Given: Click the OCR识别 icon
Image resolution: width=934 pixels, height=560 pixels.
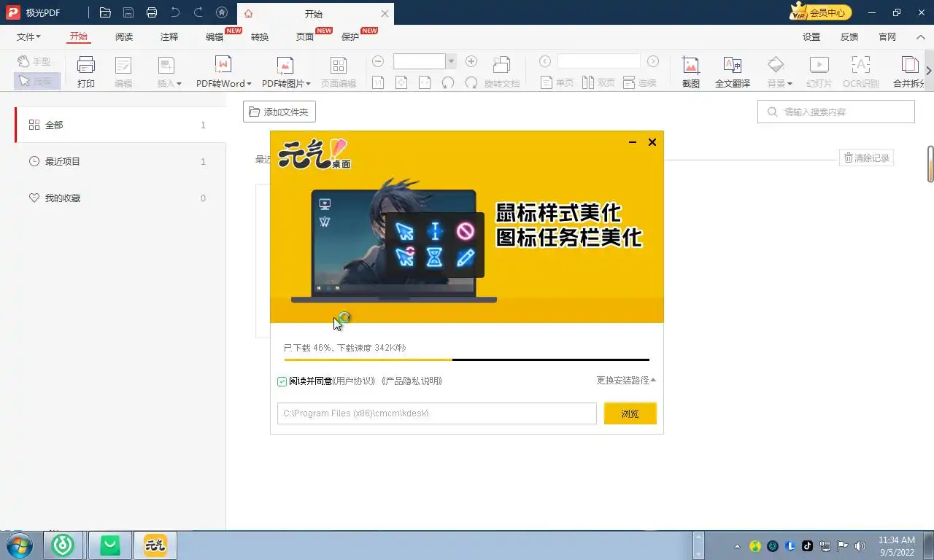Looking at the screenshot, I should coord(860,72).
